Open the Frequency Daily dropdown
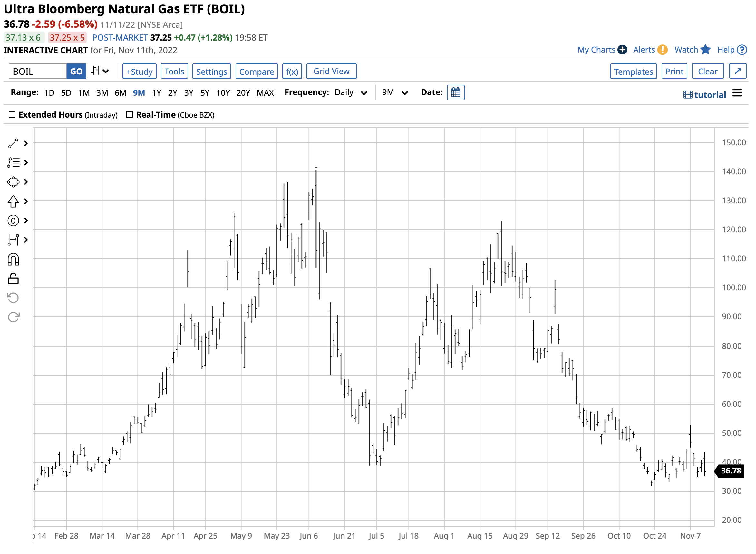The height and width of the screenshot is (554, 756). [x=351, y=93]
